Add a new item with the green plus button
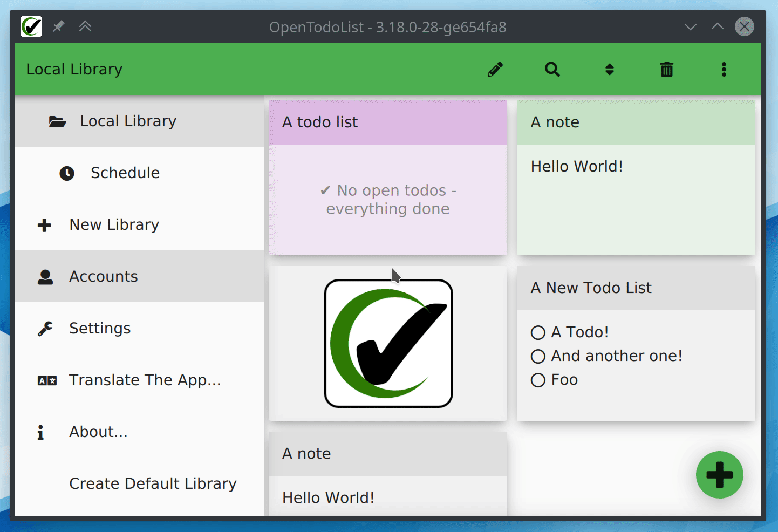This screenshot has height=532, width=778. click(x=720, y=475)
